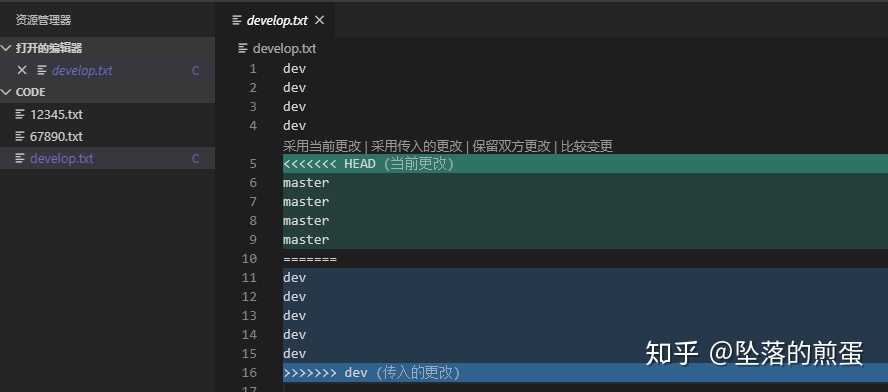The image size is (888, 392).
Task: Click master text on line 7
Action: click(306, 202)
